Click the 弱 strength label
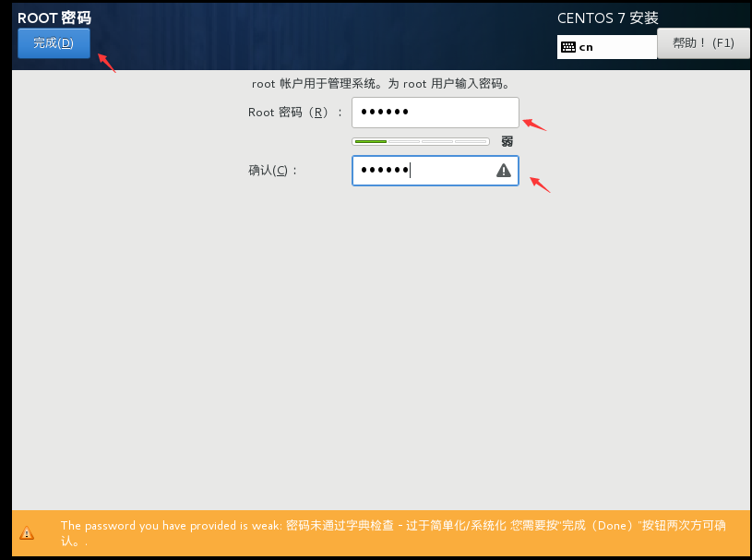This screenshot has width=752, height=560. coord(507,141)
